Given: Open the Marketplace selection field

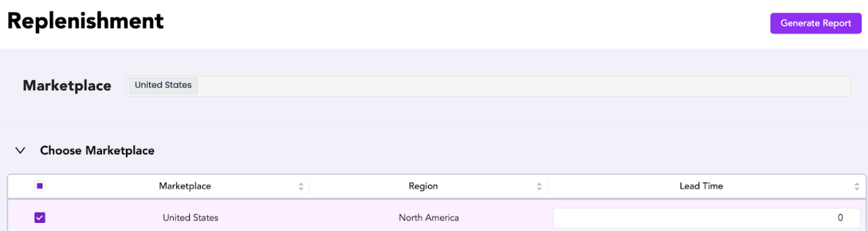Looking at the screenshot, I should click(x=488, y=86).
